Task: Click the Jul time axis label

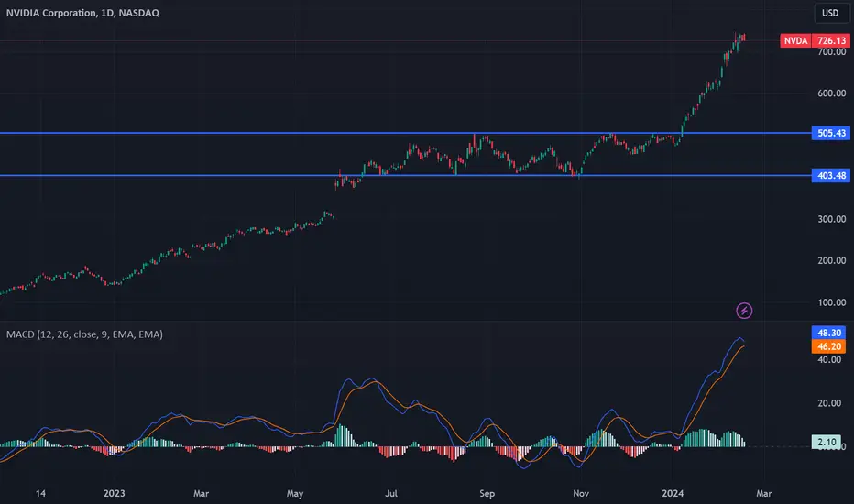Action: (x=391, y=493)
